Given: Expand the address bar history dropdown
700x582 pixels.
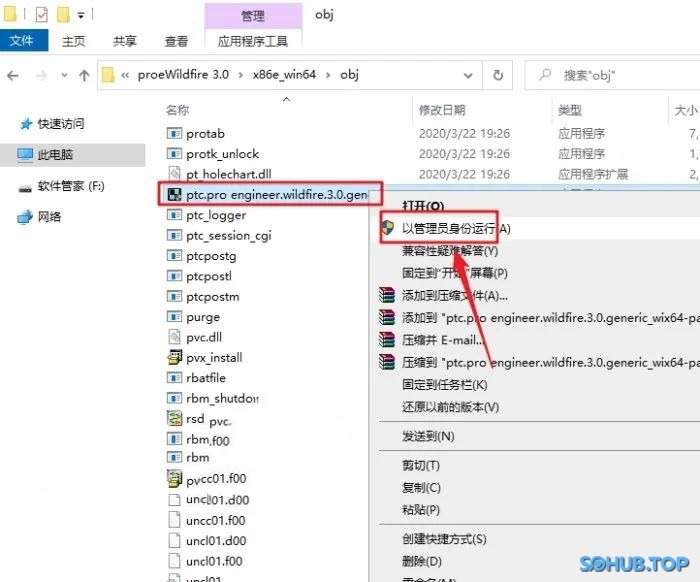Looking at the screenshot, I should click(468, 75).
